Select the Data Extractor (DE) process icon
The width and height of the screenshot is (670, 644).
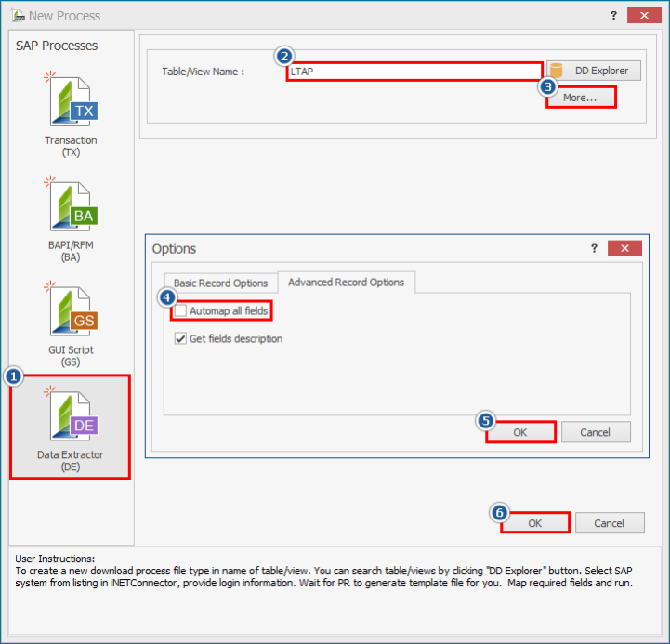[x=72, y=416]
